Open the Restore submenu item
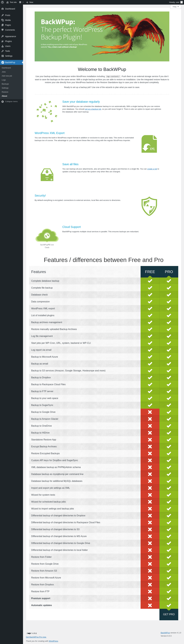This screenshot has height=644, width=184. pyautogui.click(x=5, y=92)
